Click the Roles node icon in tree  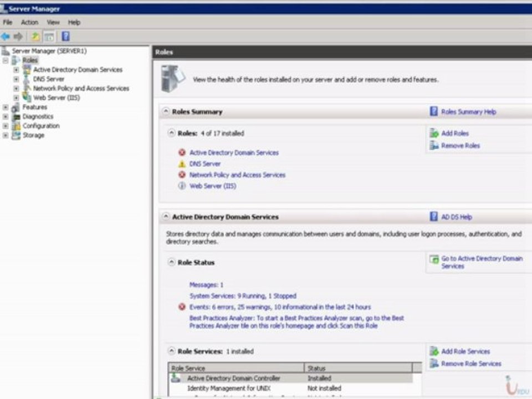pos(16,60)
